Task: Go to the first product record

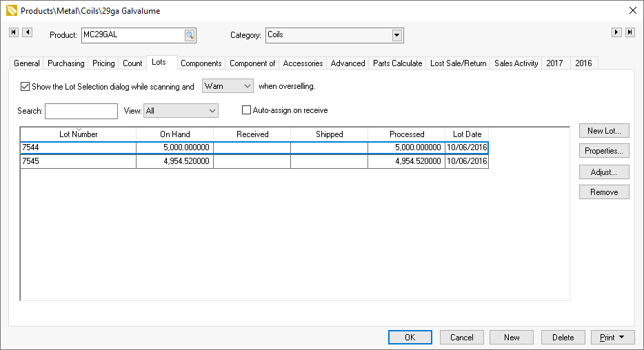Action: pyautogui.click(x=14, y=32)
